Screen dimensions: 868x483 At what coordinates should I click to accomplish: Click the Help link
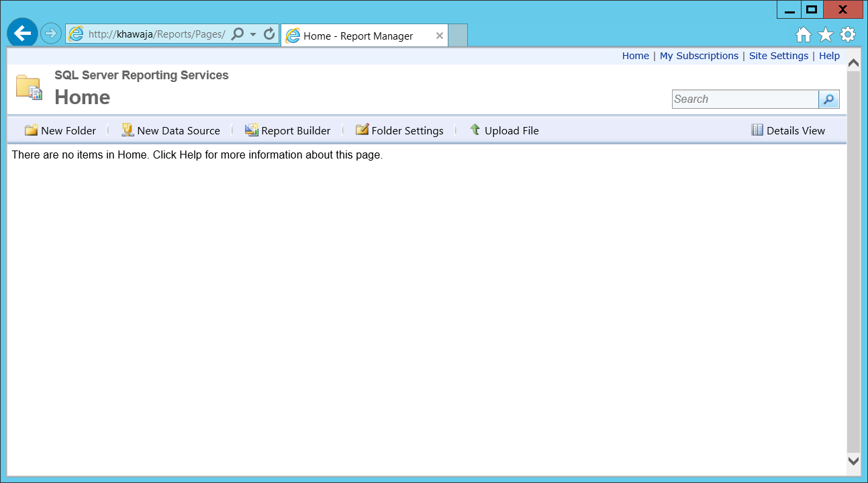pyautogui.click(x=829, y=56)
